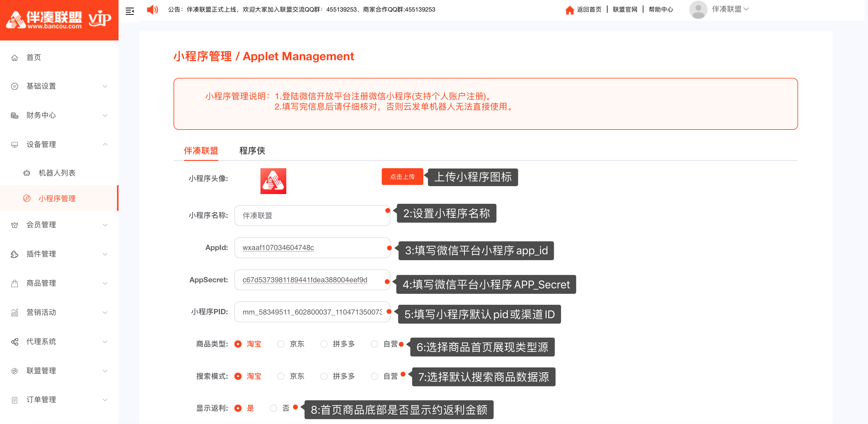Click the 代理系统 network icon
The image size is (868, 424).
(x=15, y=342)
